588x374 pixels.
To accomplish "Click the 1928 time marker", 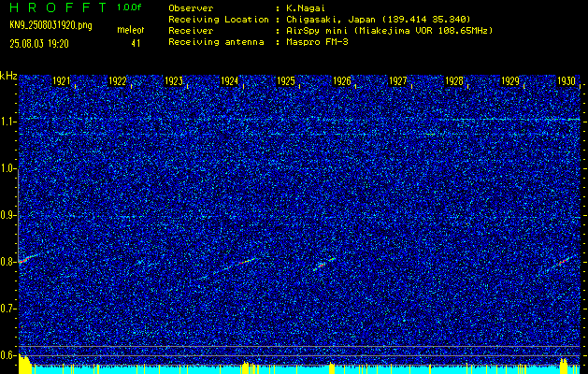I will click(x=454, y=81).
